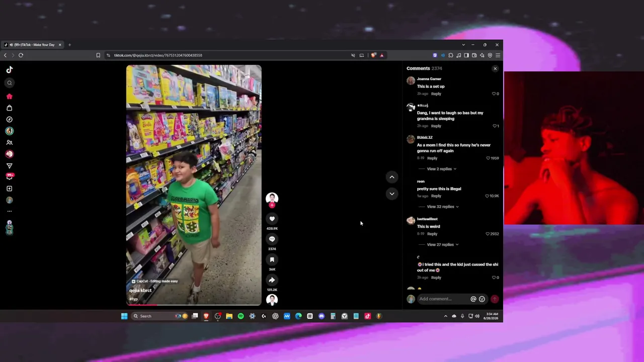644x362 pixels.
Task: Open the Brave Leo AI sparkle icon
Action: pyautogui.click(x=482, y=55)
